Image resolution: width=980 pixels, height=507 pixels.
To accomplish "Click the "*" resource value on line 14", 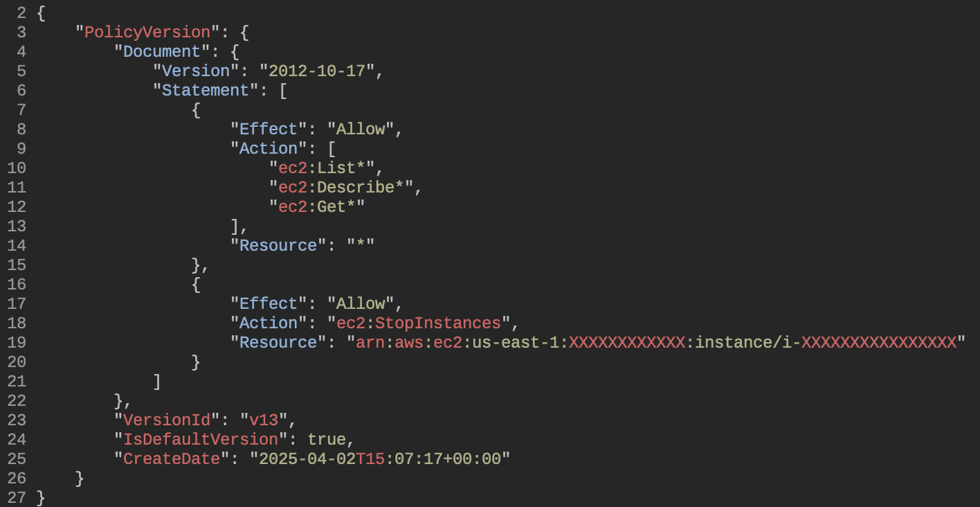I will click(360, 246).
